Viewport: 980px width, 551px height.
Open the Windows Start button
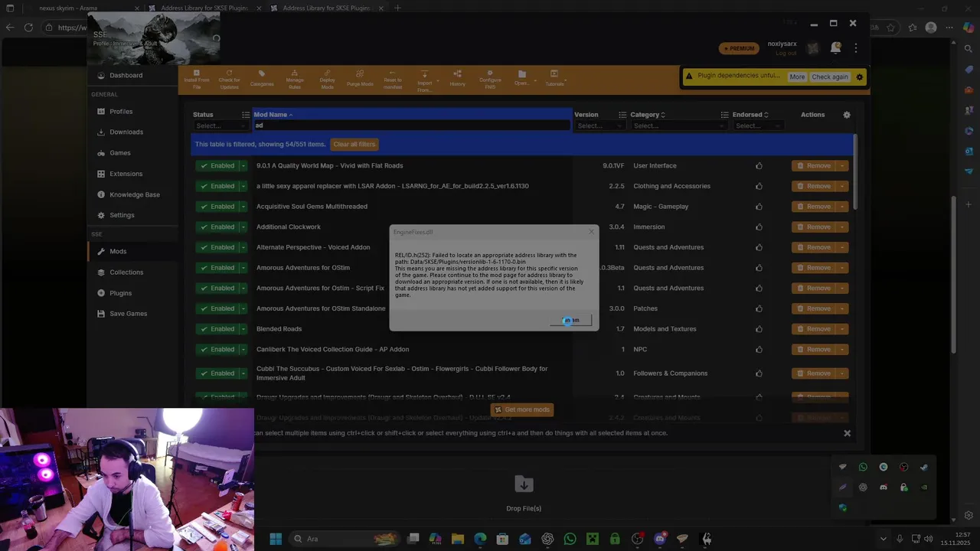(x=276, y=539)
